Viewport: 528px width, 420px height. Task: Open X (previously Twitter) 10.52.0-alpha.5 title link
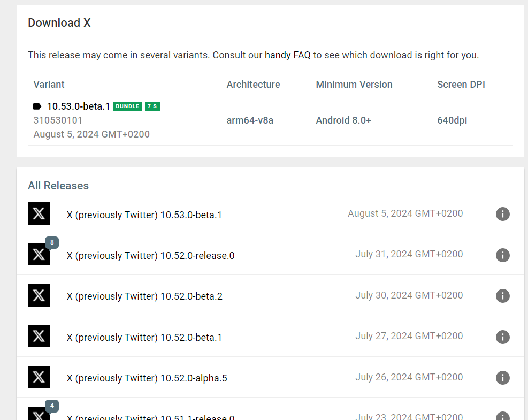[x=147, y=378]
